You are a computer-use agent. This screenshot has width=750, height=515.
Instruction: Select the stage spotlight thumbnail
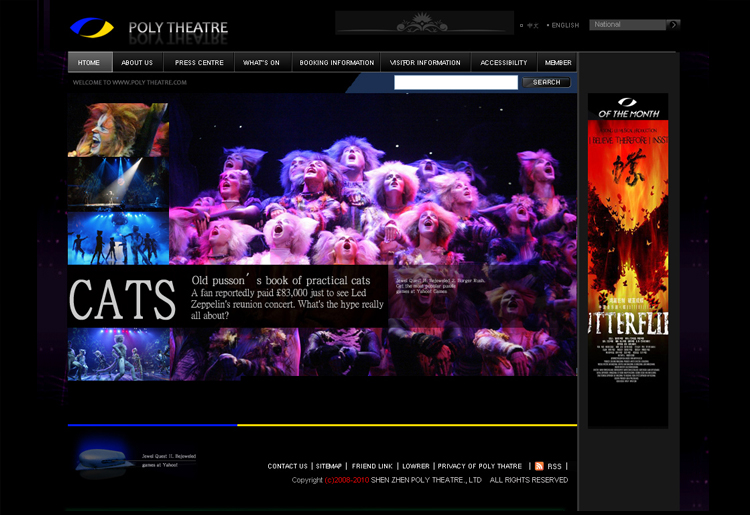[118, 184]
